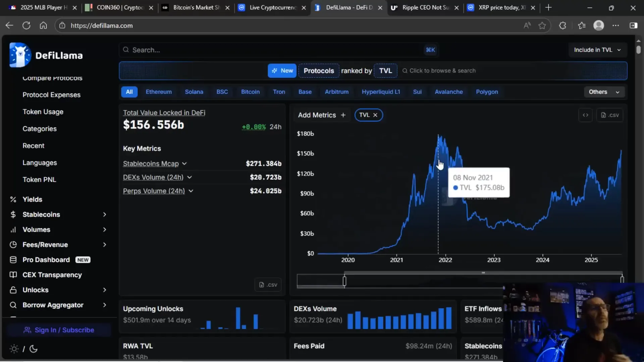This screenshot has width=644, height=362.
Task: Download chart data with the .csv button
Action: (x=610, y=115)
